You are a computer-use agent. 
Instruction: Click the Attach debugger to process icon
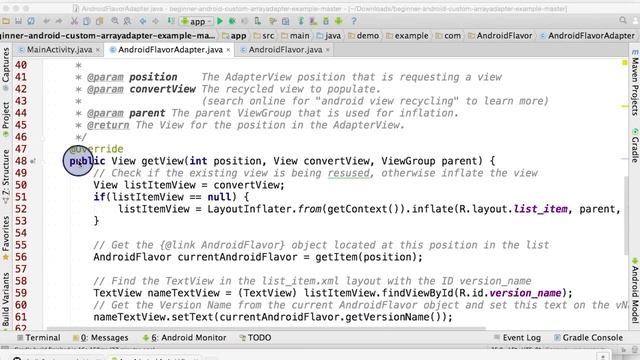[x=258, y=21]
